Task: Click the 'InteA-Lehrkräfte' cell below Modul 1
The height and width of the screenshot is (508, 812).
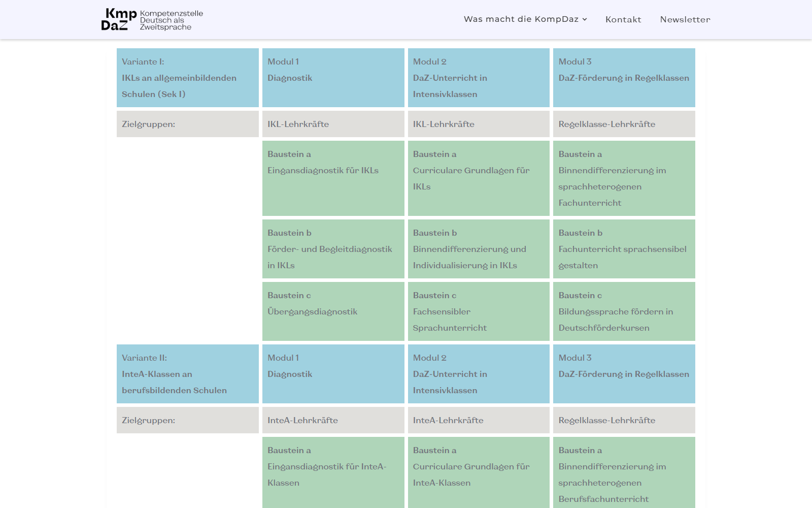Action: pyautogui.click(x=333, y=420)
